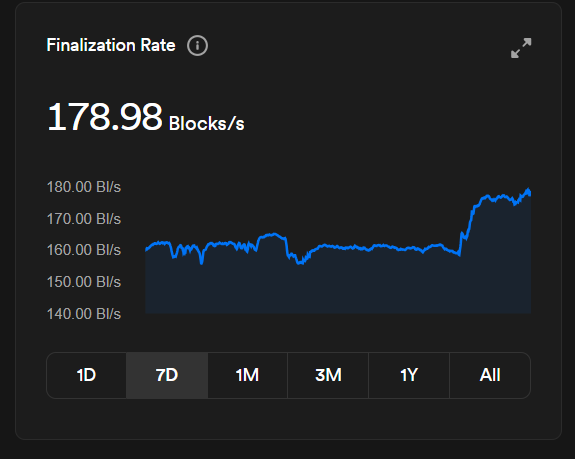Click the 160.00 Bl/s axis label

point(84,250)
